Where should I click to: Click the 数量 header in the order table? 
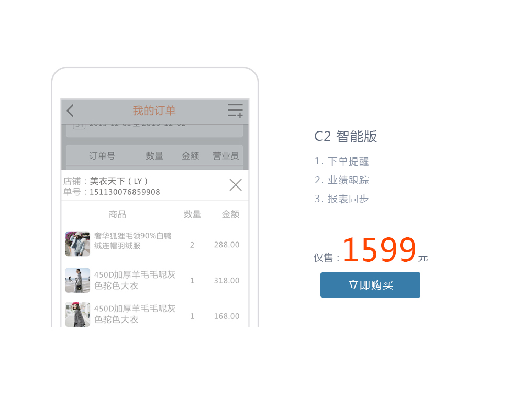coord(154,156)
